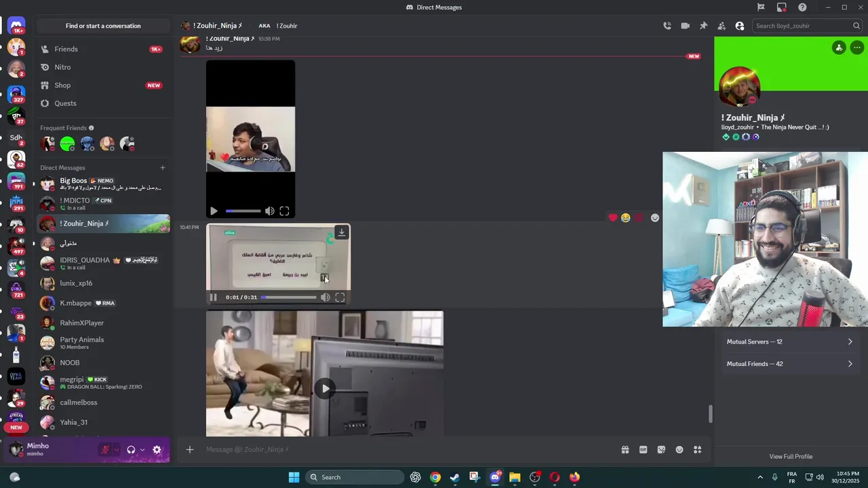Add the laughing emoji reaction
This screenshot has width=868, height=488.
coord(626,218)
